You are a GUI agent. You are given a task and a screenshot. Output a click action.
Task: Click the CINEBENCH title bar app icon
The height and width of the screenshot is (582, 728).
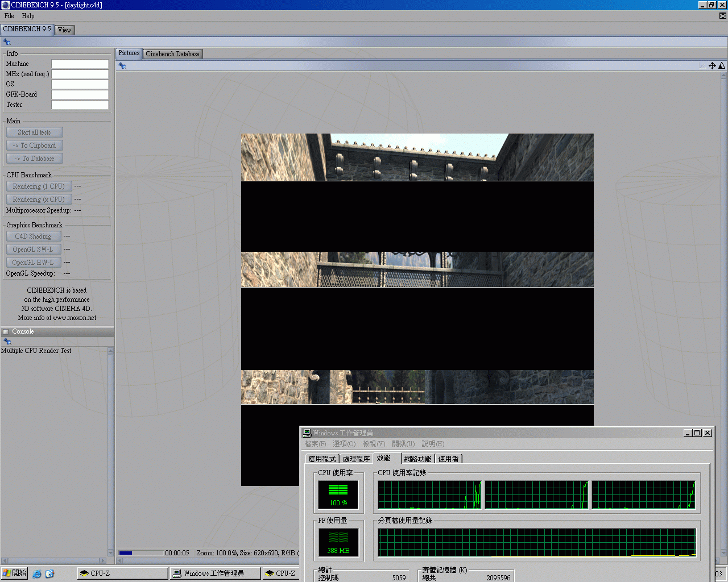click(6, 5)
